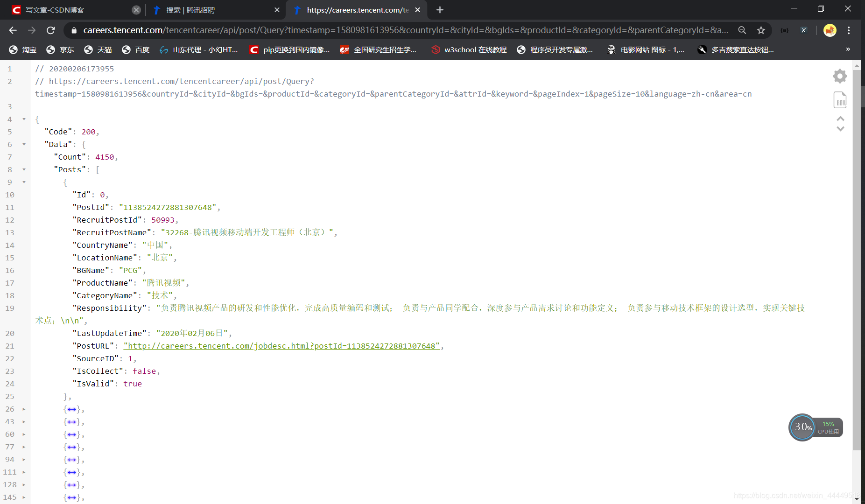The height and width of the screenshot is (504, 865).
Task: Click scrollbar down arrow
Action: click(x=857, y=499)
